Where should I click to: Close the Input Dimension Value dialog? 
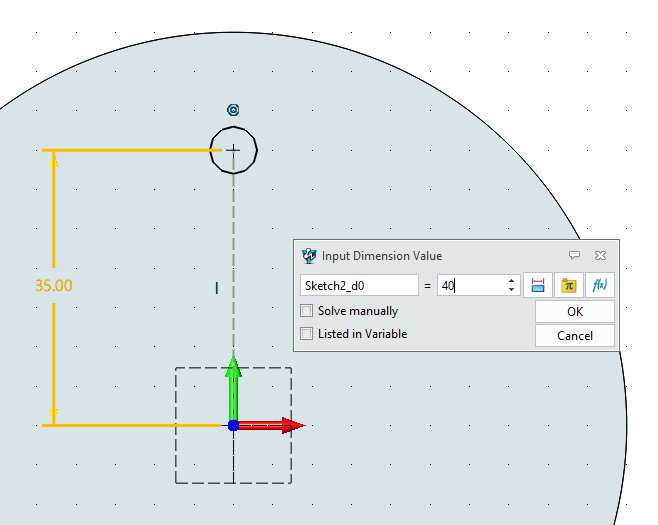click(601, 255)
